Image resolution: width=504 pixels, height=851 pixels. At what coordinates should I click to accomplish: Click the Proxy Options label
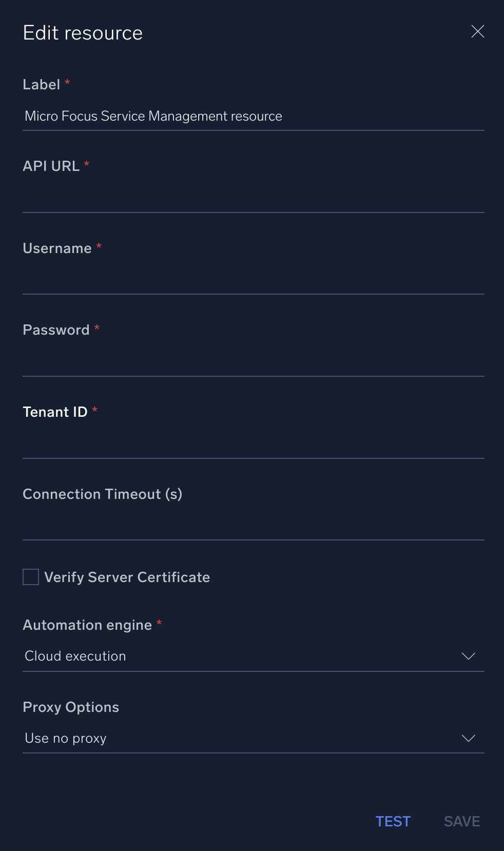pos(70,707)
